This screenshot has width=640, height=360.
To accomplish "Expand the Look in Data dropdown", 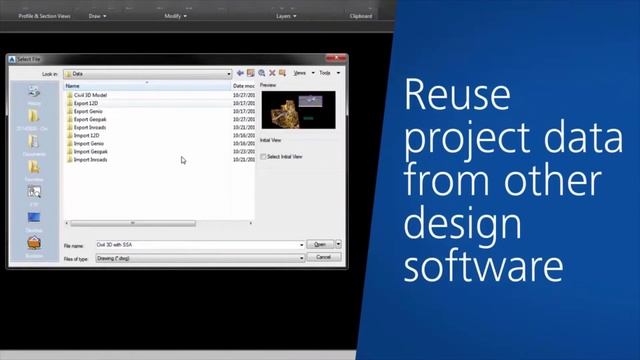I will (228, 74).
